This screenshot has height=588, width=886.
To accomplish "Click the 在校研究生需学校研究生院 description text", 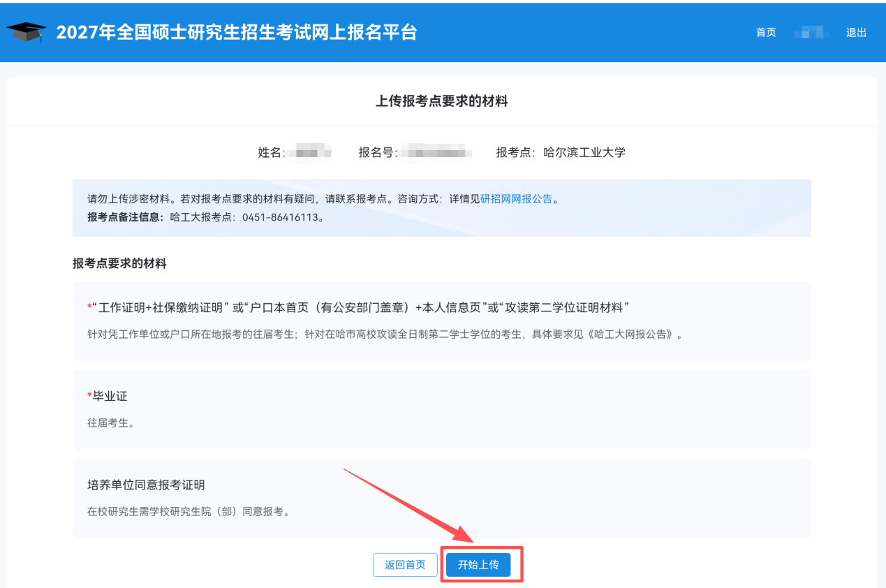I will (x=189, y=511).
